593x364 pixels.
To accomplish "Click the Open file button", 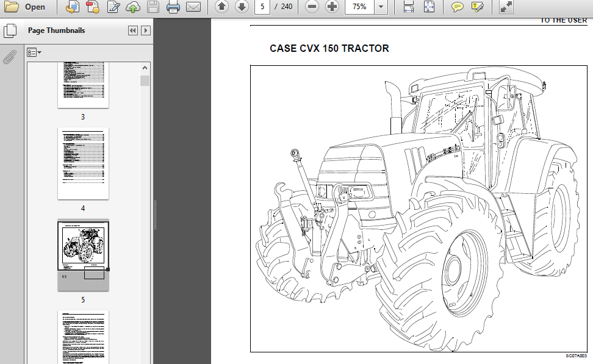I will pyautogui.click(x=24, y=7).
